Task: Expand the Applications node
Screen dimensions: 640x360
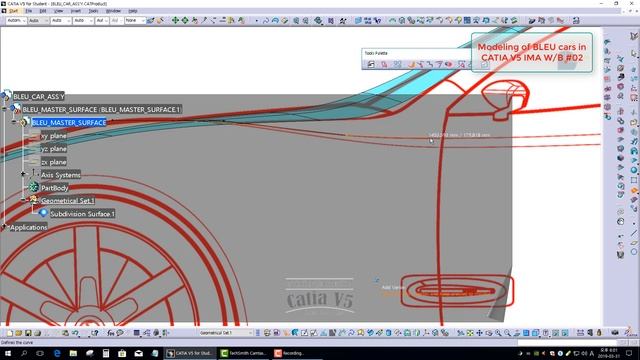Action: (4, 227)
